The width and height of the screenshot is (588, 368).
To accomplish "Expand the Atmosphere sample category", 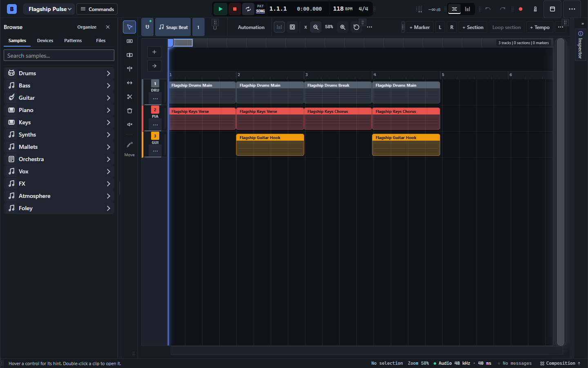I will coord(59,196).
